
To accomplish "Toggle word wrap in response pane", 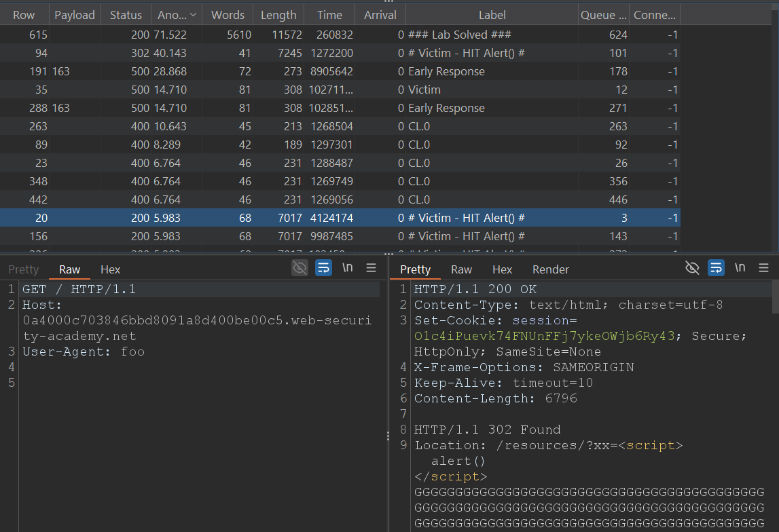I will [x=717, y=268].
